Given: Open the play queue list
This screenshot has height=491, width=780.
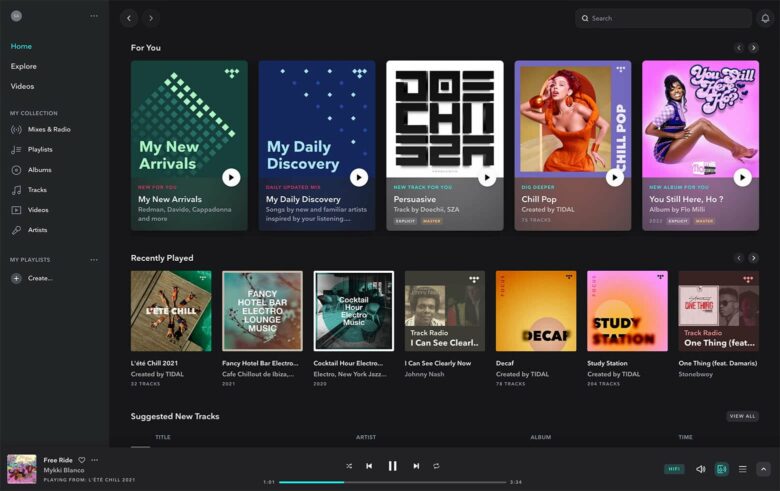Looking at the screenshot, I should pos(742,469).
